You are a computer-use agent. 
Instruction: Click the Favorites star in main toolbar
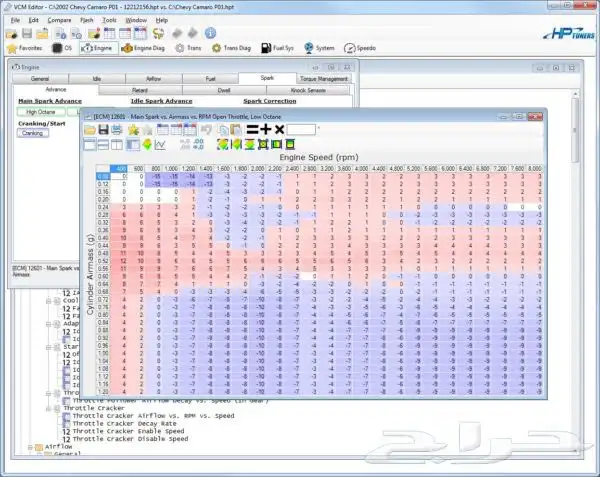click(25, 48)
